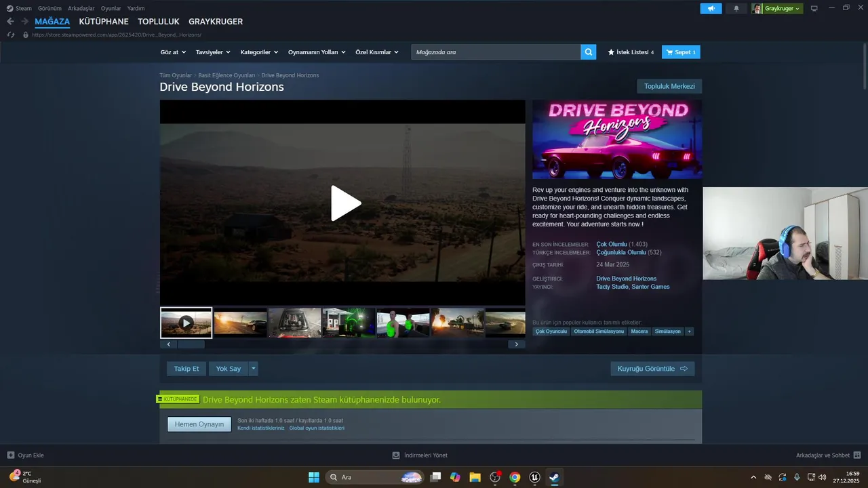868x488 pixels.
Task: Click the Yok Say button
Action: [x=229, y=369]
